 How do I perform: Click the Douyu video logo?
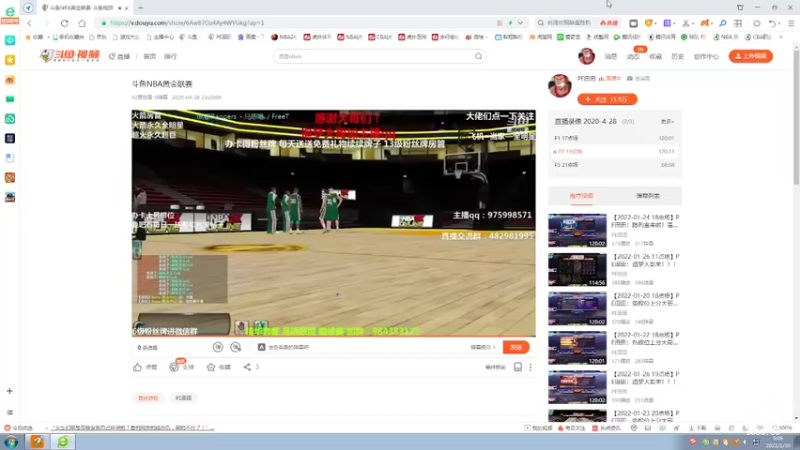(69, 56)
